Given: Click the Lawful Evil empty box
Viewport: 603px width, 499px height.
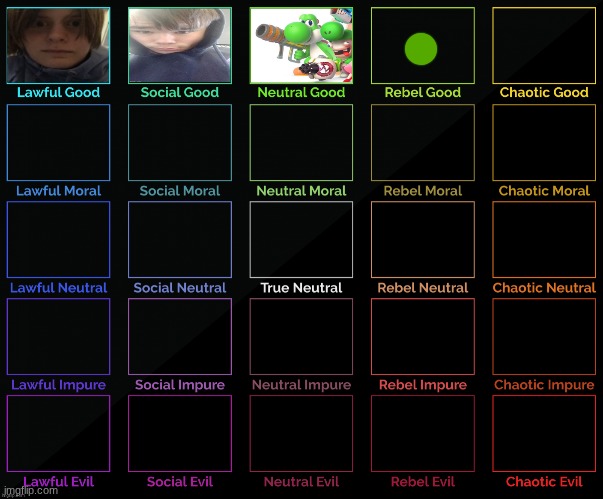Looking at the screenshot, I should click(x=58, y=433).
